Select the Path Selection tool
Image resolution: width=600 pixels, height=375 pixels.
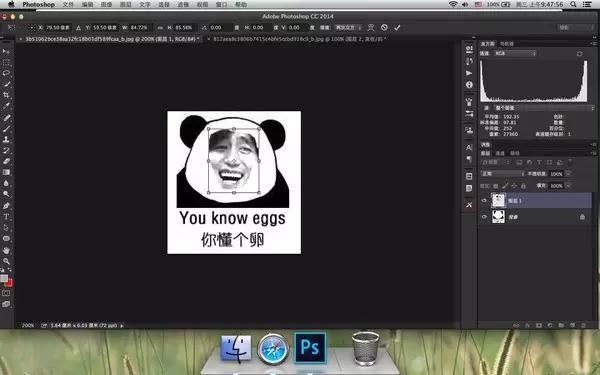(x=6, y=227)
